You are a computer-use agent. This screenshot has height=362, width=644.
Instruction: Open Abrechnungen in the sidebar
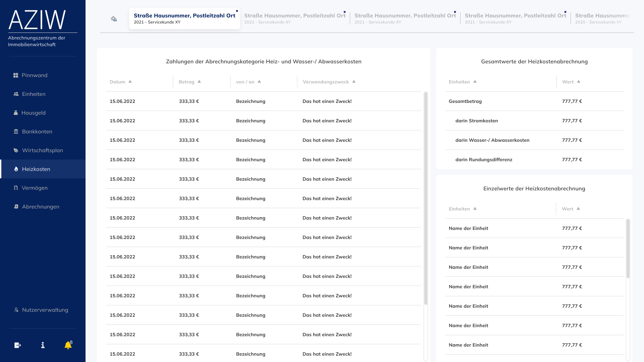(x=41, y=207)
